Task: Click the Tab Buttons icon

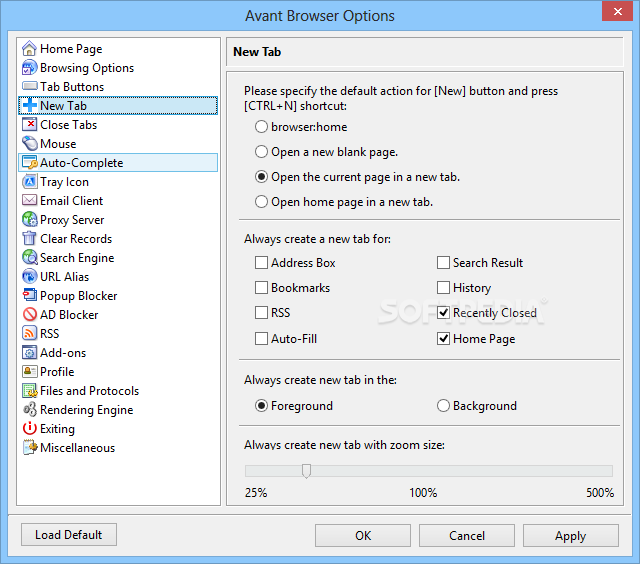Action: click(x=29, y=86)
